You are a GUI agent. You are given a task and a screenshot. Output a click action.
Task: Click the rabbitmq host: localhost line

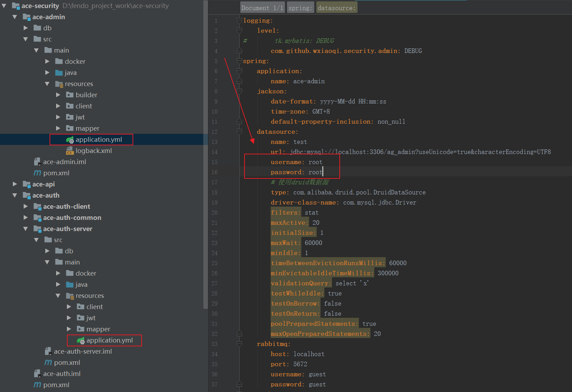click(298, 354)
